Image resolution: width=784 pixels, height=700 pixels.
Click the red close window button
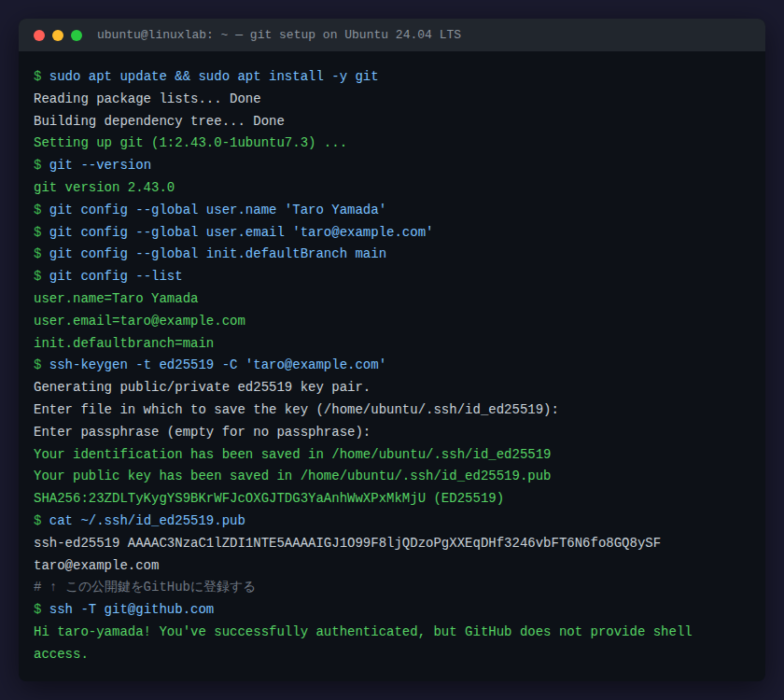tap(39, 35)
